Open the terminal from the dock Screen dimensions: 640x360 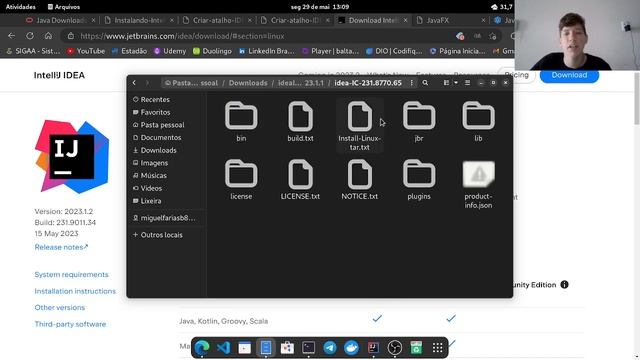click(309, 348)
